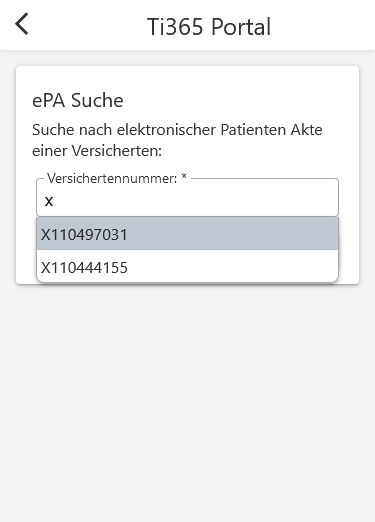Dismiss suggestions by clicking empty gray background
Screen dimensions: 375x522
point(187,400)
